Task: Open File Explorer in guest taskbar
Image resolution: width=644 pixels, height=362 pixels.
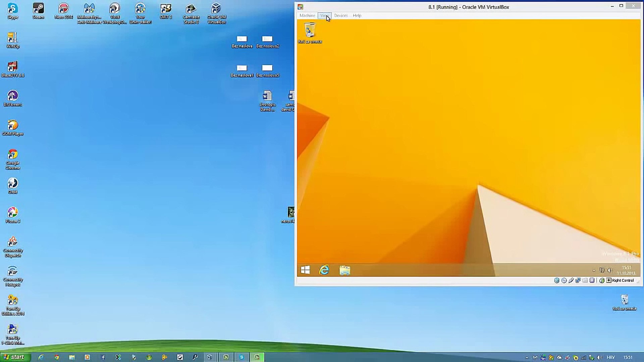Action: tap(344, 270)
